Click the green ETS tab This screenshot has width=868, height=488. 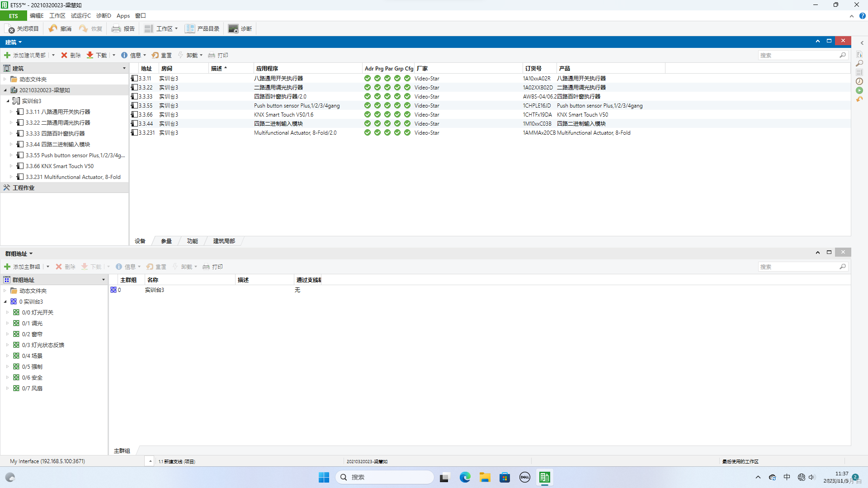[14, 16]
